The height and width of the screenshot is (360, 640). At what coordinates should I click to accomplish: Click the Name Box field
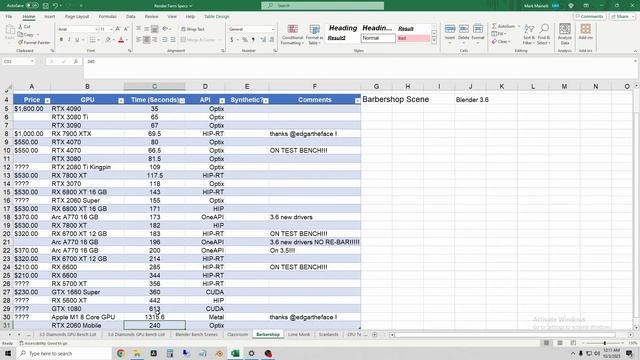point(18,61)
